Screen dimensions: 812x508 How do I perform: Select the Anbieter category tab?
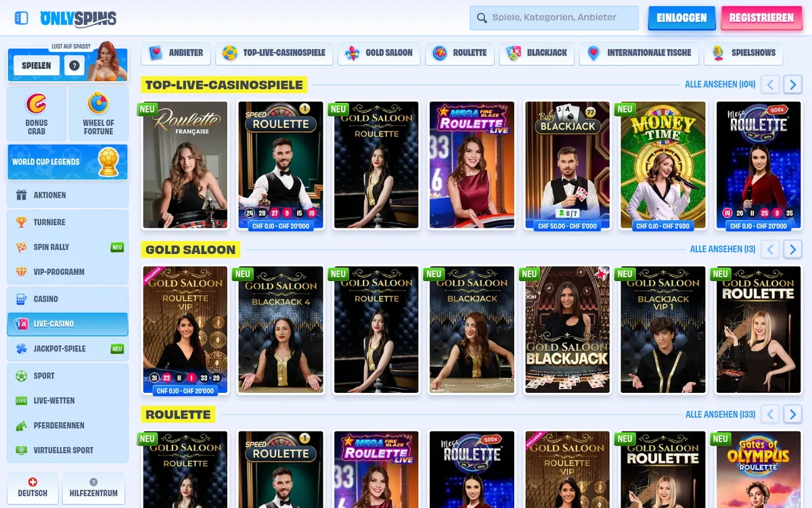click(176, 53)
